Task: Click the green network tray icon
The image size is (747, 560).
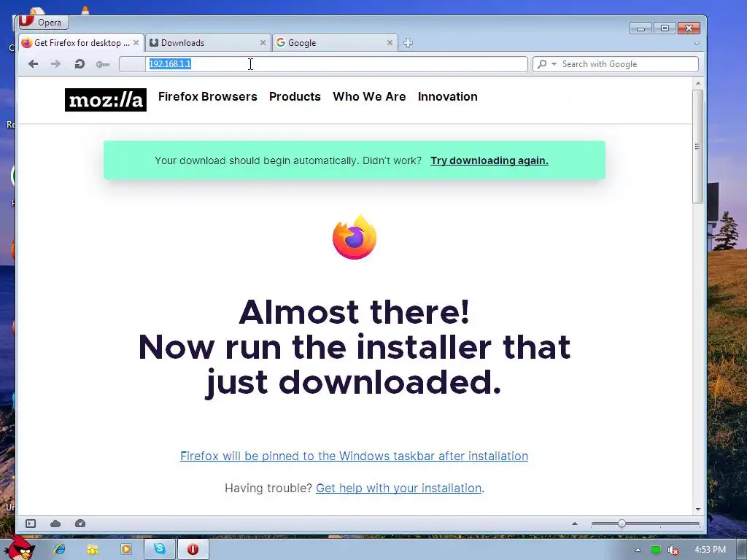Action: point(656,550)
